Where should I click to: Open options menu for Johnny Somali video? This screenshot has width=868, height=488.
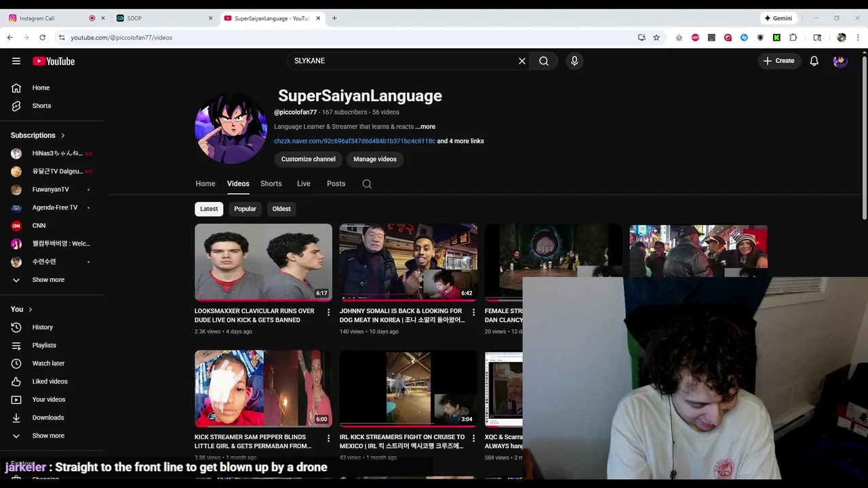pyautogui.click(x=474, y=312)
